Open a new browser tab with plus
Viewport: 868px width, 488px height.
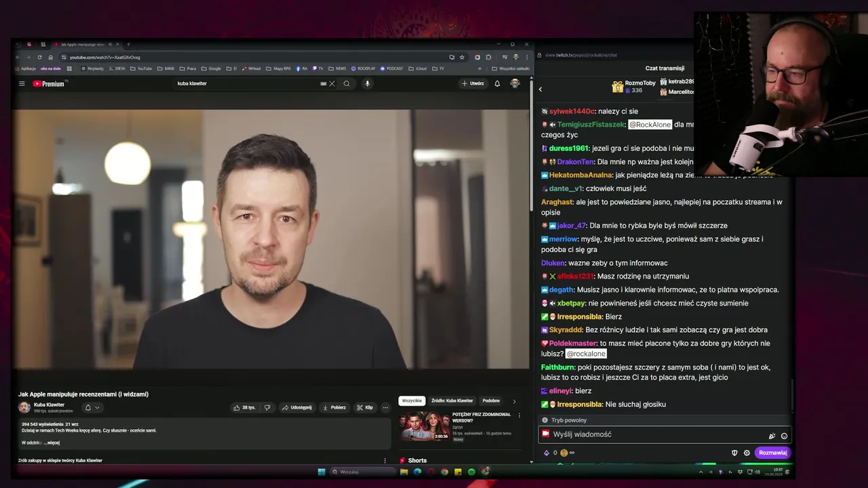128,44
